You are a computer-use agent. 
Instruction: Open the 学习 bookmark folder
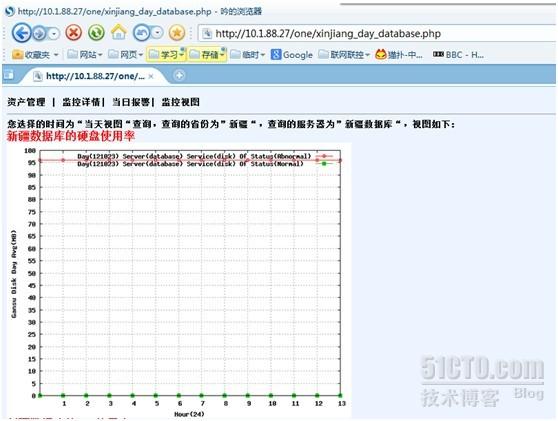tap(166, 55)
